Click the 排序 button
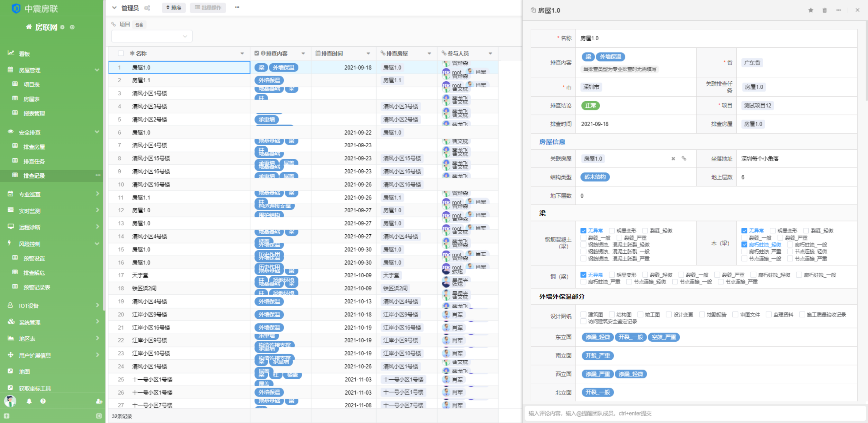Screen dimensions: 868x423 [174, 7]
